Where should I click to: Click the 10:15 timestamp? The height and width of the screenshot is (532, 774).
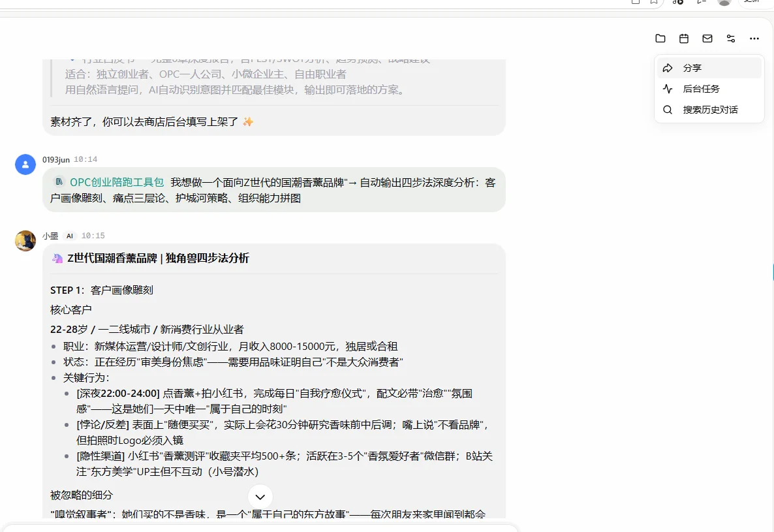tap(93, 236)
